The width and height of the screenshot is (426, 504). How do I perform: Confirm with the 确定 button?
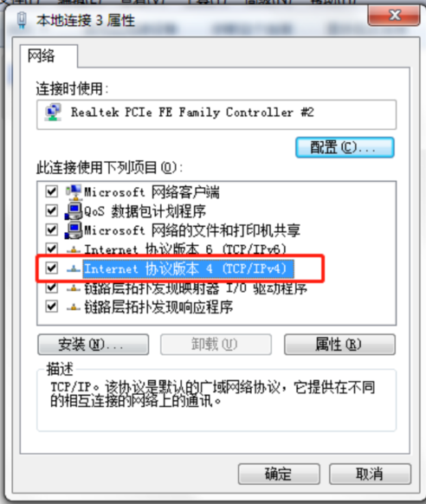pos(279,474)
